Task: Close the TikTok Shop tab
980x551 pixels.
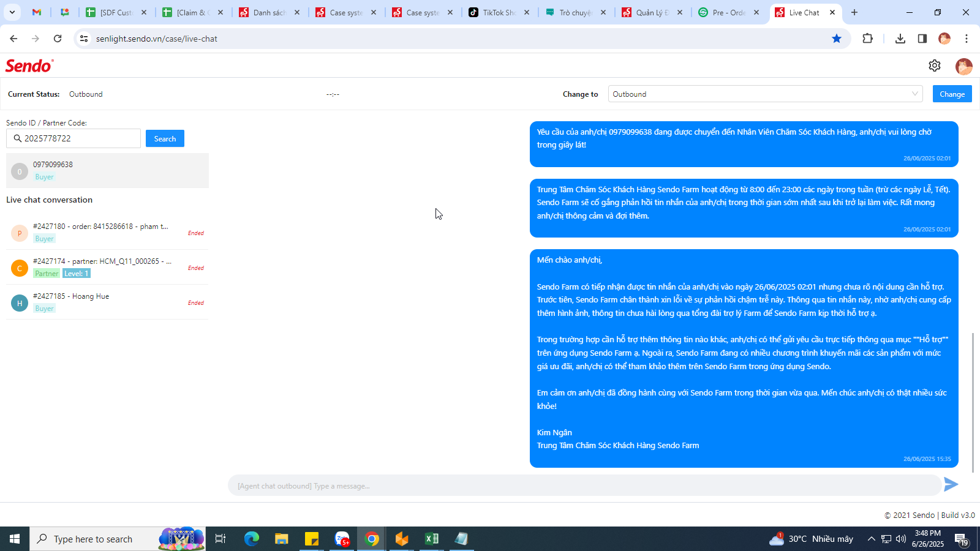Action: click(527, 12)
